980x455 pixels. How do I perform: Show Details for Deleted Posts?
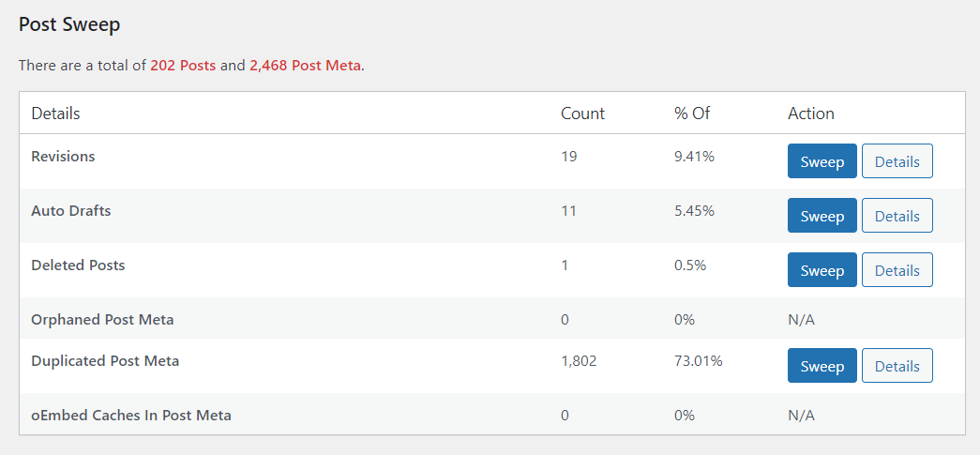(x=897, y=270)
